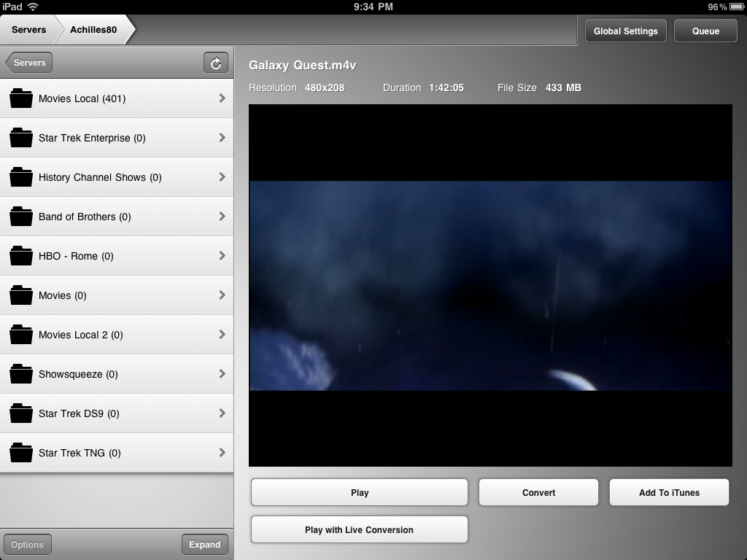Start Play with Live Conversion
This screenshot has width=747, height=560.
pos(359,530)
